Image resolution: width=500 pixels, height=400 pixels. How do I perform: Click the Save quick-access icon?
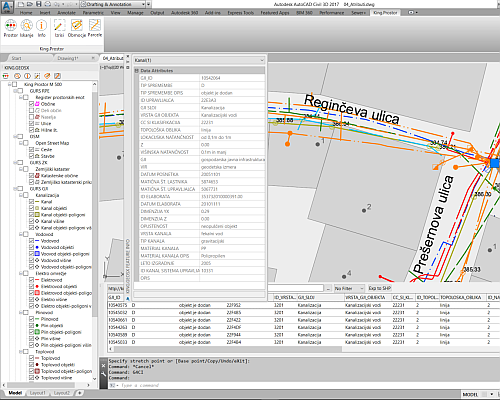pos(39,4)
